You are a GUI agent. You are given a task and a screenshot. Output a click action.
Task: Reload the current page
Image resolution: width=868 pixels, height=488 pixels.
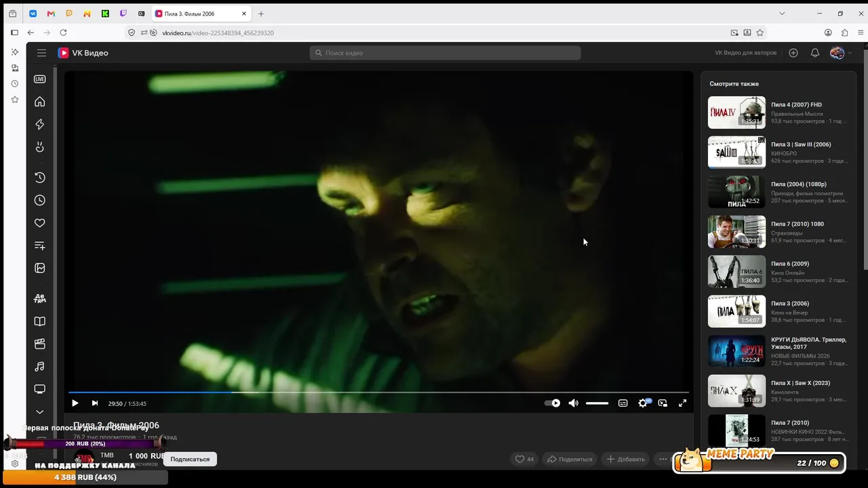(x=64, y=33)
